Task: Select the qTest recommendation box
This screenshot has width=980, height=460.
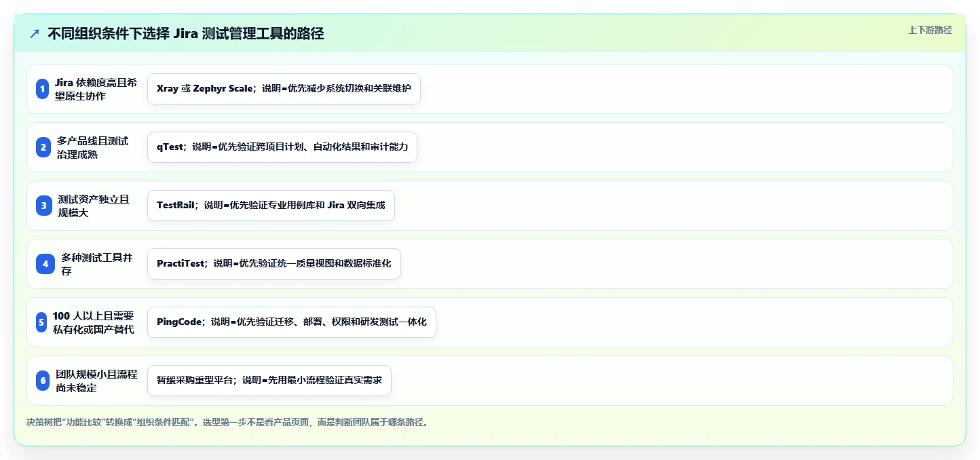Action: (x=282, y=147)
